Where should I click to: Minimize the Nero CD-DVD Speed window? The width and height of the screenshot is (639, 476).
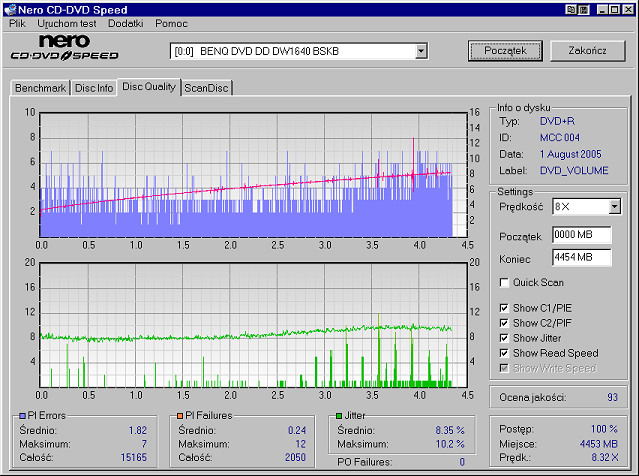pyautogui.click(x=603, y=9)
